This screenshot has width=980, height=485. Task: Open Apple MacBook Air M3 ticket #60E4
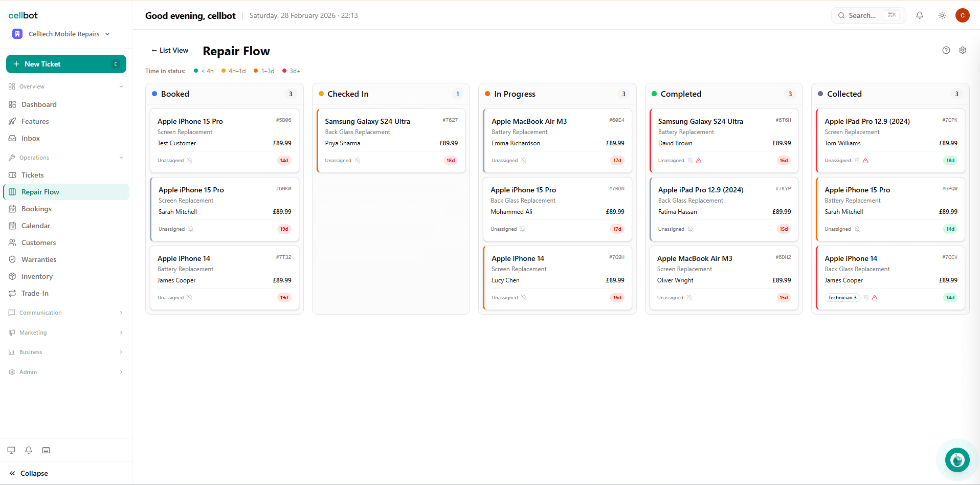point(558,141)
